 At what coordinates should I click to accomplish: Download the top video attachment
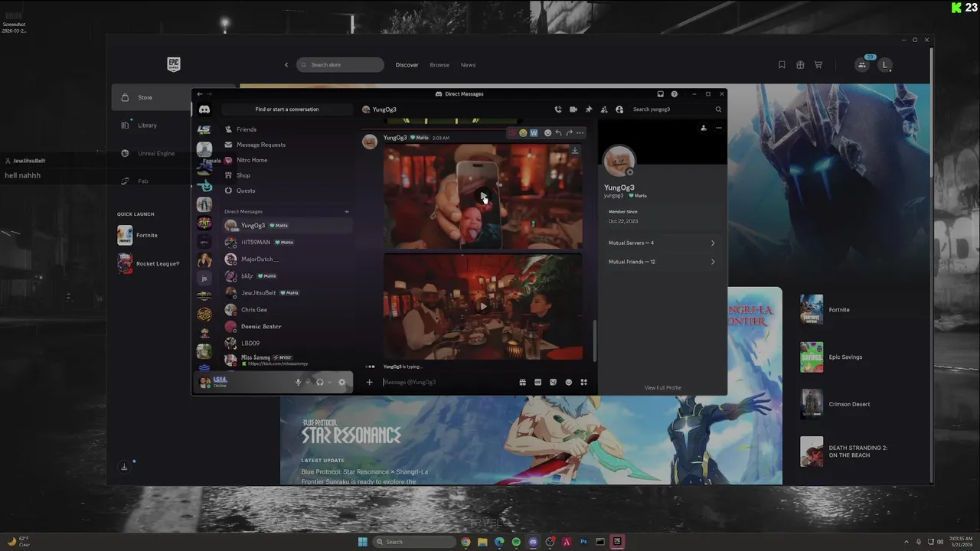coord(574,151)
